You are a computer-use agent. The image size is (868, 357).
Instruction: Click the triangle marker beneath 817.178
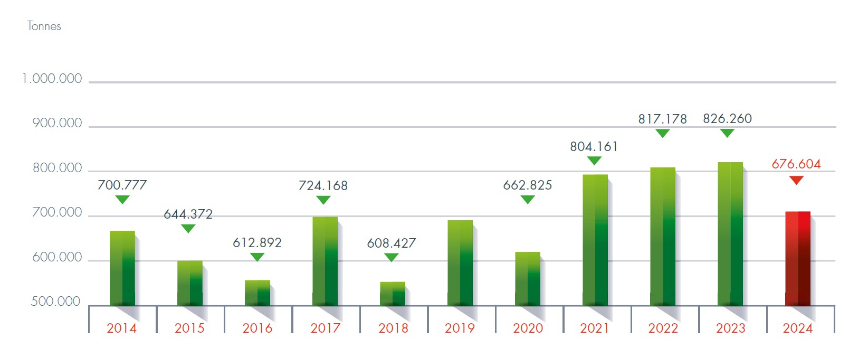tap(662, 133)
